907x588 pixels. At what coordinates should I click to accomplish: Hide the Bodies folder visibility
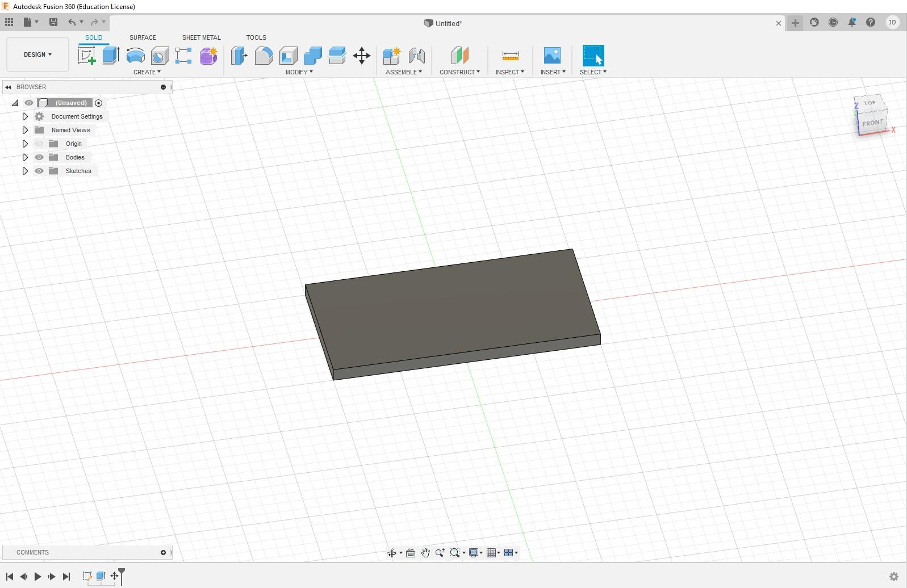click(39, 157)
